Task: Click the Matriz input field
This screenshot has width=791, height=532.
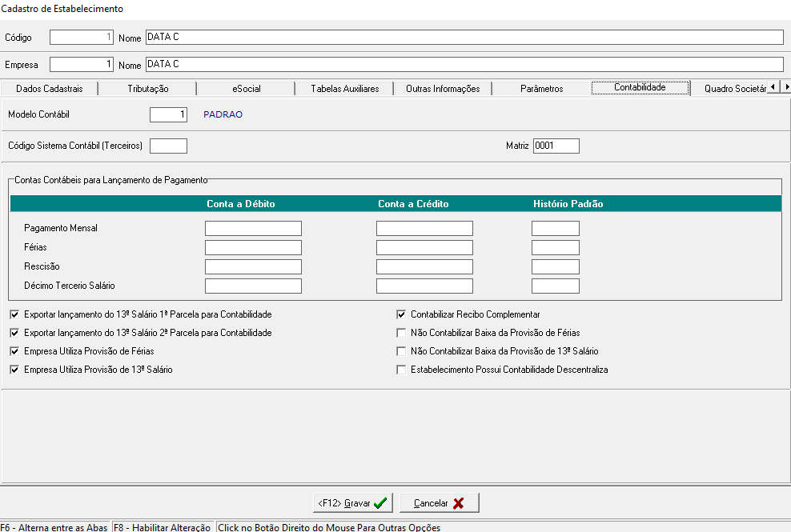Action: 556,146
